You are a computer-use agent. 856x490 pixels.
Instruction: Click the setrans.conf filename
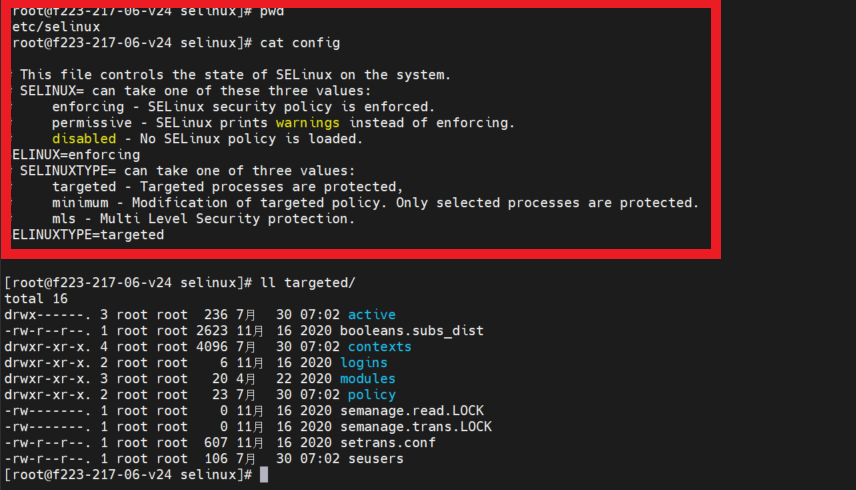pyautogui.click(x=388, y=443)
